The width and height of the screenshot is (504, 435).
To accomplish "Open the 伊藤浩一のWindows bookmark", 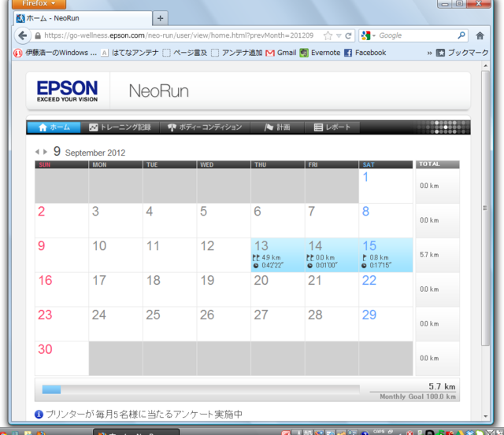I will (55, 53).
